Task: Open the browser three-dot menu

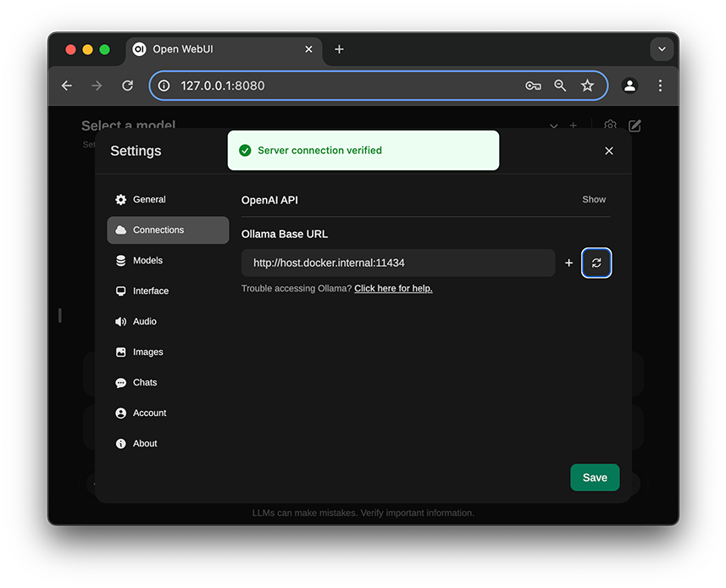Action: (x=660, y=86)
